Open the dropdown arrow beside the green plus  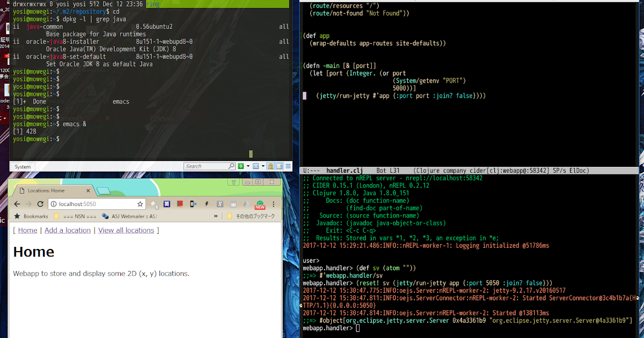248,166
